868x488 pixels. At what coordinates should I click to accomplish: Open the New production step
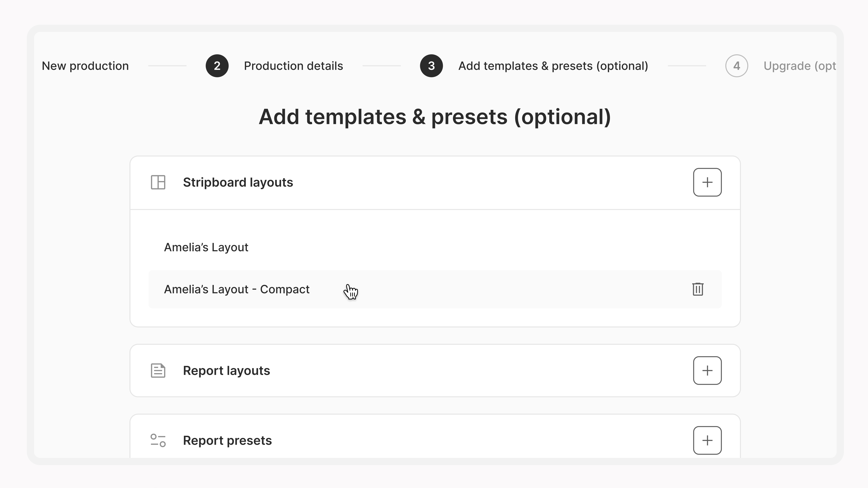tap(85, 66)
